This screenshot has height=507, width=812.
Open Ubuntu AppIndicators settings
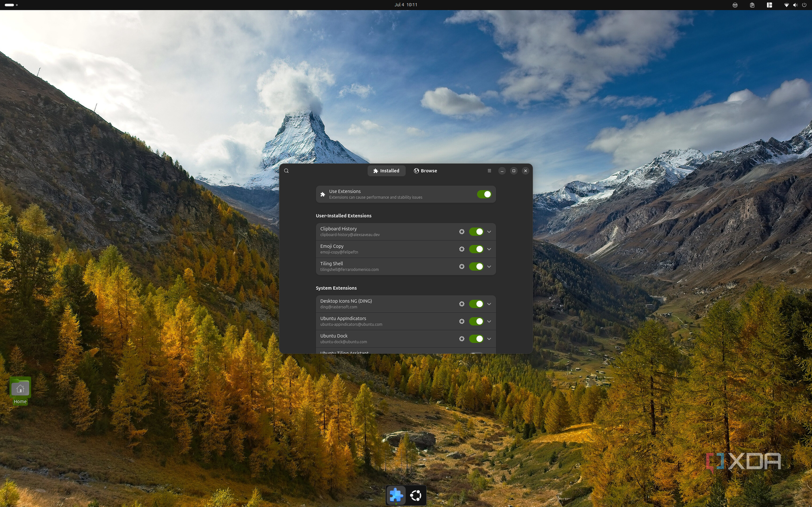pos(462,321)
